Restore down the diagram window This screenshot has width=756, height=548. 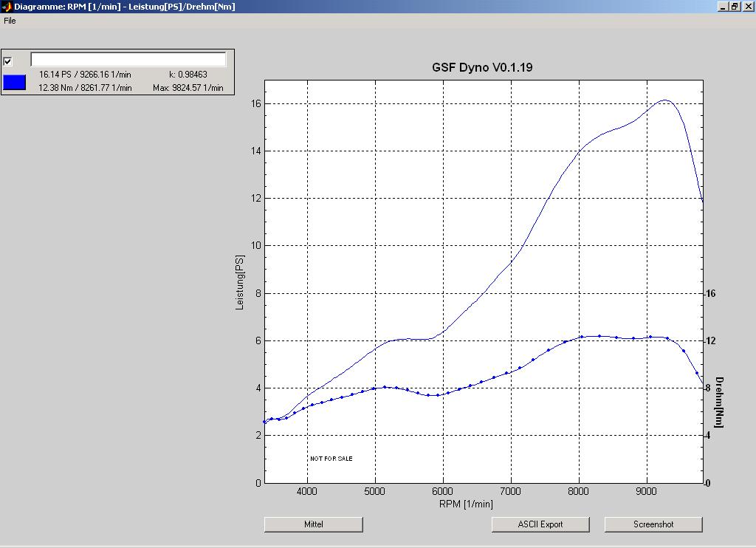coord(735,7)
